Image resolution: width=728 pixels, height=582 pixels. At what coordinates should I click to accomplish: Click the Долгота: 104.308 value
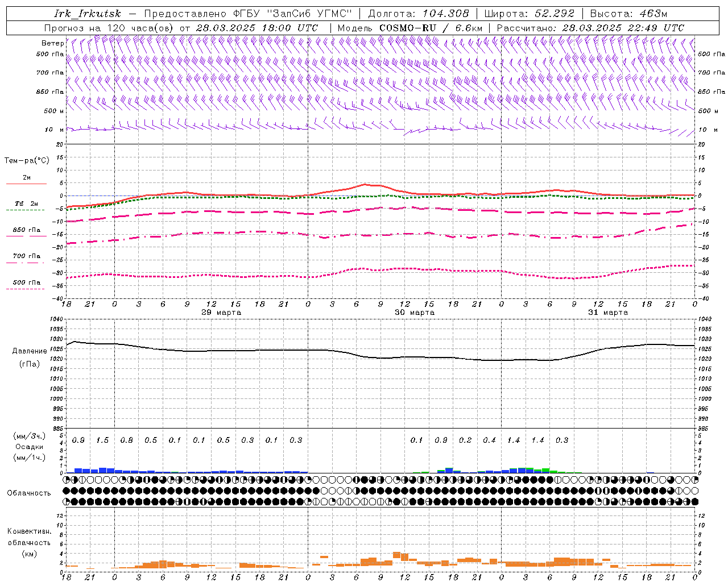click(419, 14)
